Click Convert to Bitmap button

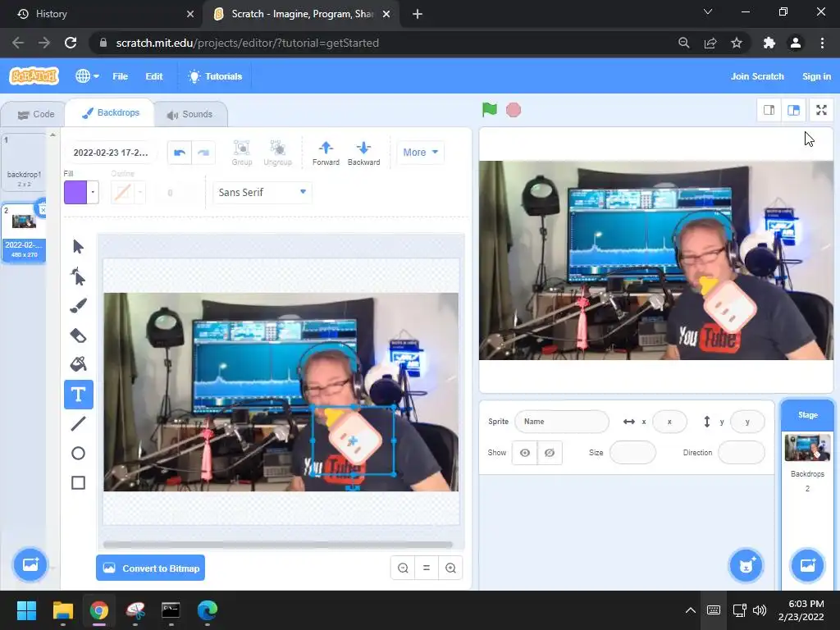click(151, 568)
